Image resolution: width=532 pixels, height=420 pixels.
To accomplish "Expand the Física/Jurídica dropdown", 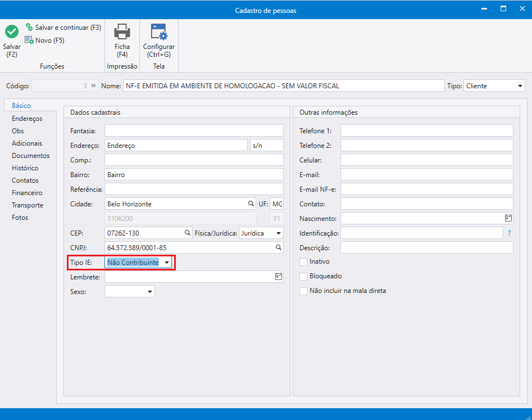I will pos(278,233).
